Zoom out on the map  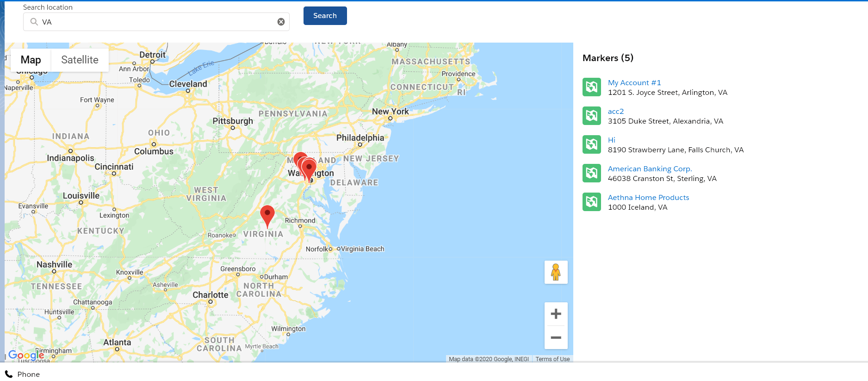(556, 337)
